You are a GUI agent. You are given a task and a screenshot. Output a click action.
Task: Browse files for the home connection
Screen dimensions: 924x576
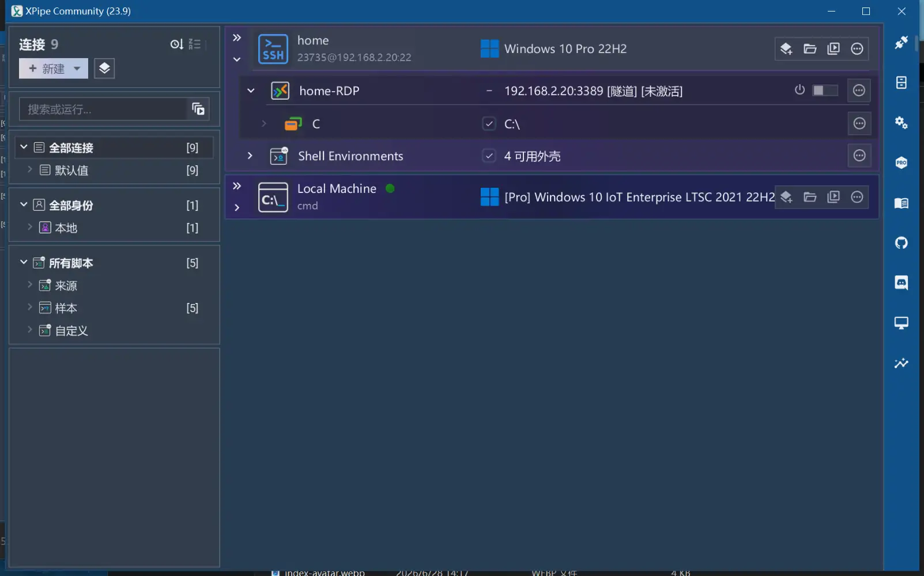point(810,49)
